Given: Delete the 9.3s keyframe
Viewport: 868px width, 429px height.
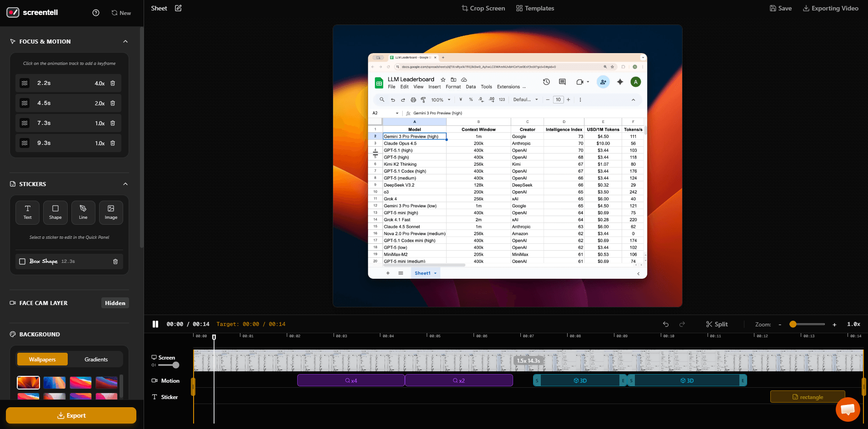Looking at the screenshot, I should (x=113, y=143).
